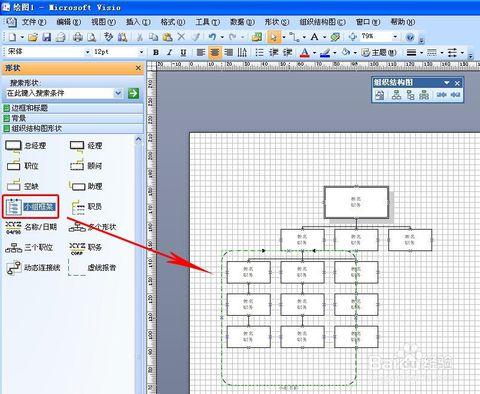Run the spelling check icon
Viewport: 480px width, 394px height.
(x=109, y=37)
